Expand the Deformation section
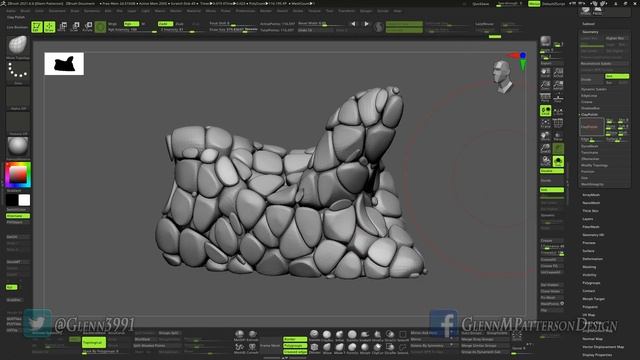Screen dimensions: 640x360 click(x=592, y=259)
